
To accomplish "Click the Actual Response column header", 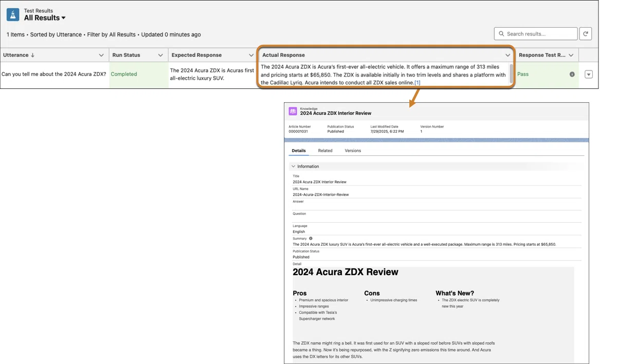I will (x=283, y=55).
